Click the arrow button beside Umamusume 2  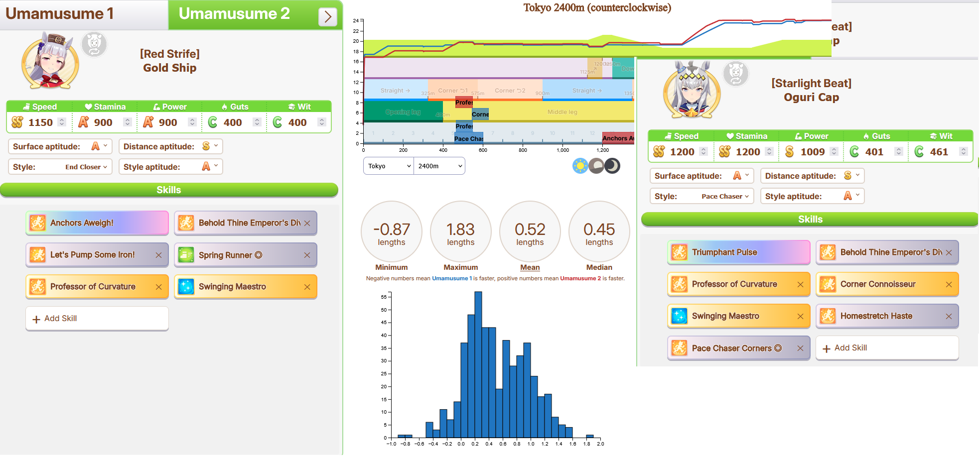click(x=328, y=17)
